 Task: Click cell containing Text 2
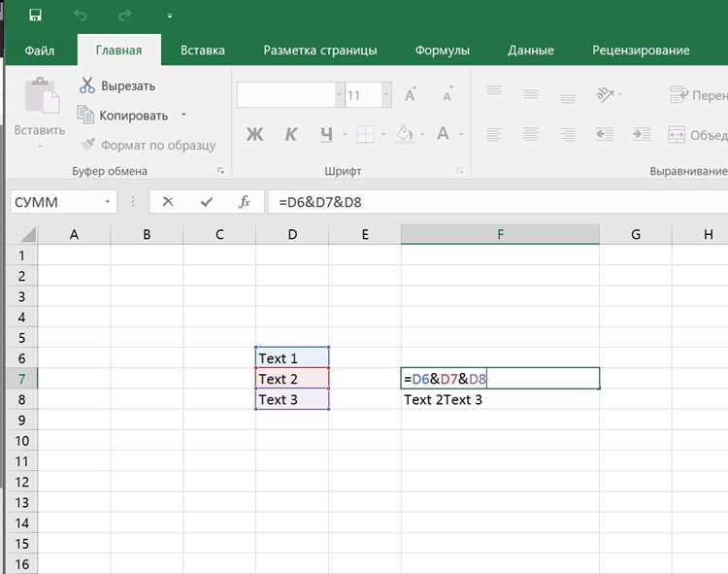(x=292, y=379)
